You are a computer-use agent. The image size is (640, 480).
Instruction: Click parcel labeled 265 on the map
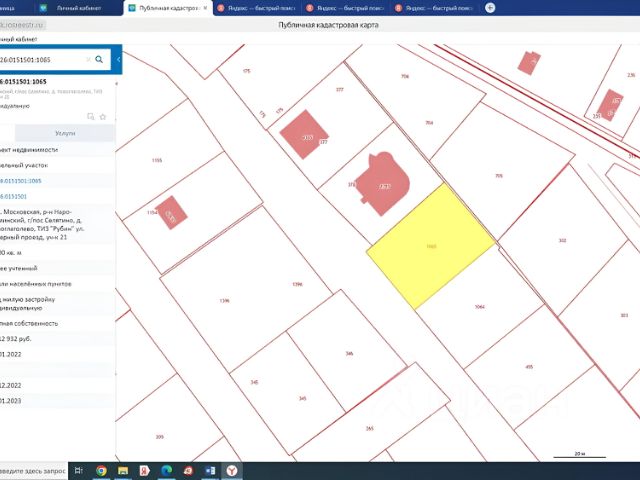(x=369, y=428)
